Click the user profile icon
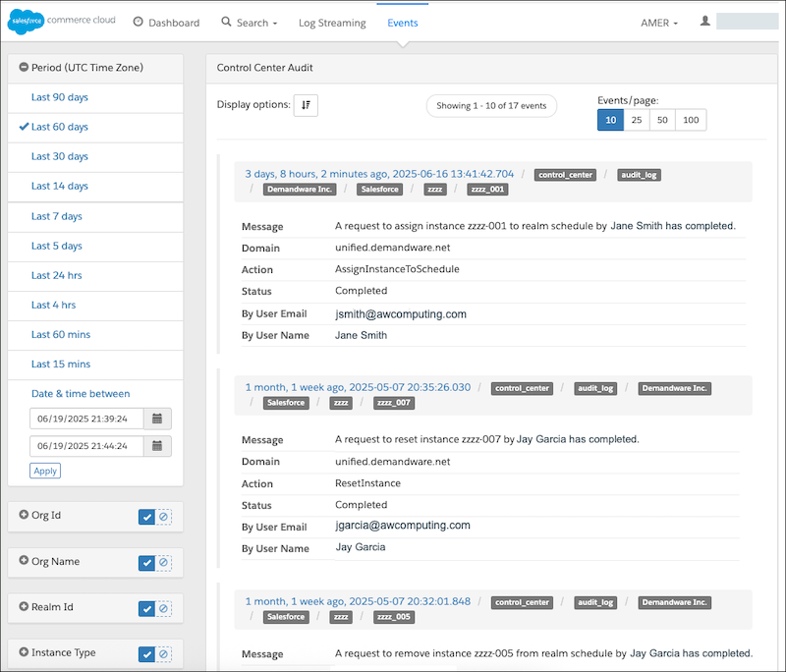786x672 pixels. click(x=704, y=21)
